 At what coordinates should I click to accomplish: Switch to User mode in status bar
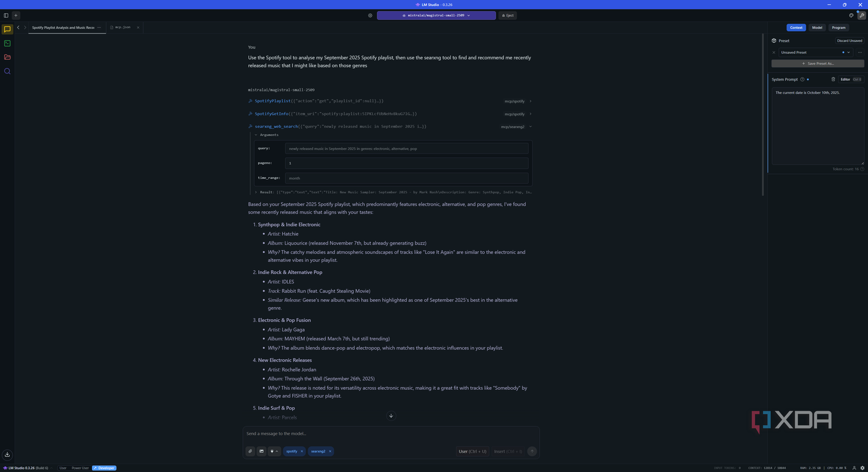[63, 468]
